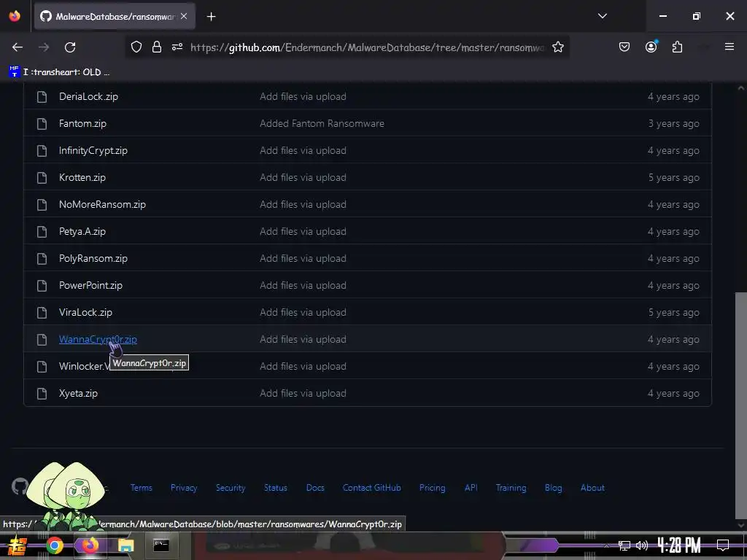Image resolution: width=747 pixels, height=560 pixels.
Task: Open volume control in system tray
Action: pos(642,545)
